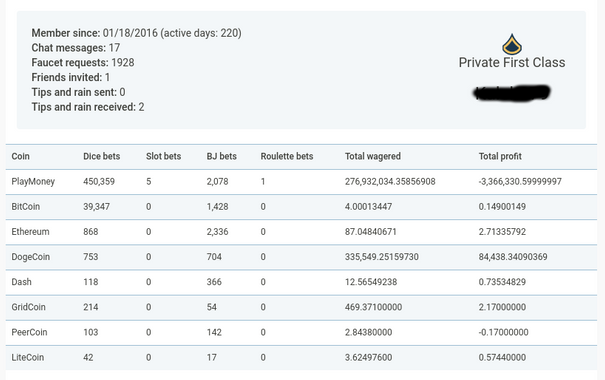Click the DogeCoin row label
The height and width of the screenshot is (380, 605).
30,257
